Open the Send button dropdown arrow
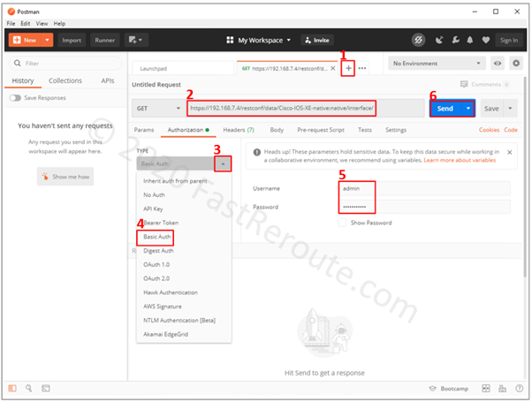This screenshot has width=532, height=402. [467, 108]
